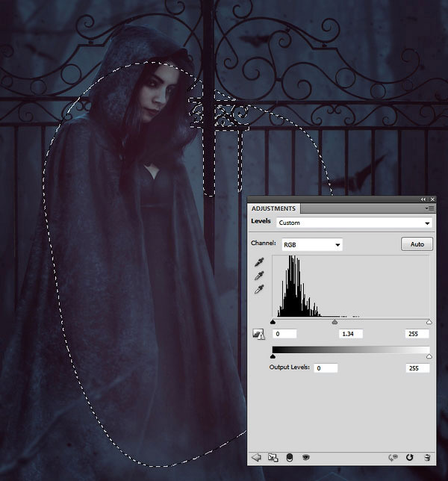Image resolution: width=448 pixels, height=481 pixels.
Task: Click the input black point slider
Action: [273, 322]
